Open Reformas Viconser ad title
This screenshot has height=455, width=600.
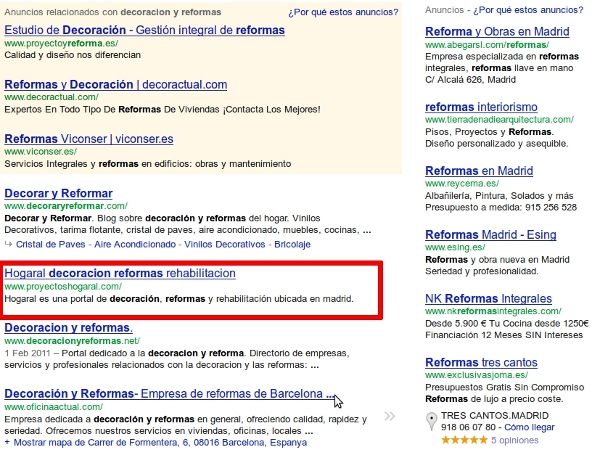tap(89, 139)
